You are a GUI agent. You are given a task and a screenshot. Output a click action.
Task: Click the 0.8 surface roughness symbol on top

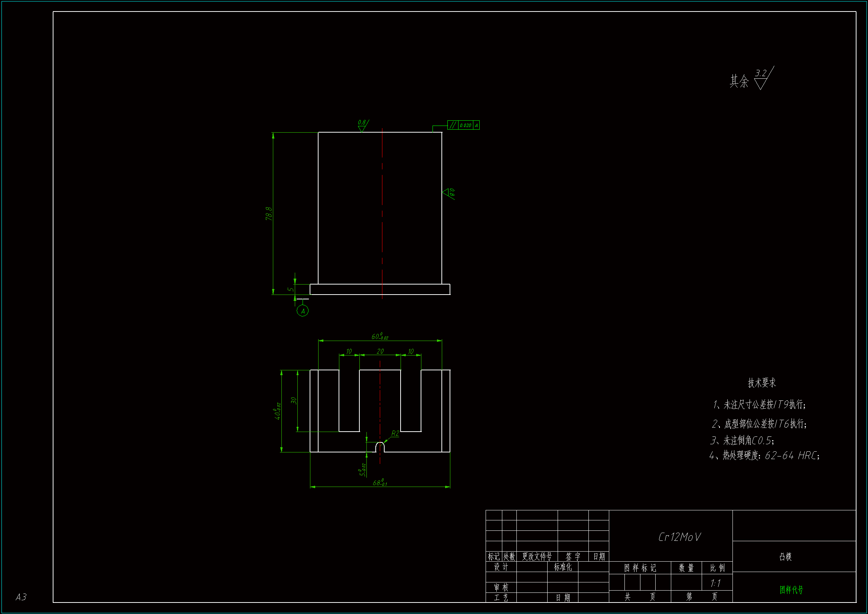(x=362, y=125)
